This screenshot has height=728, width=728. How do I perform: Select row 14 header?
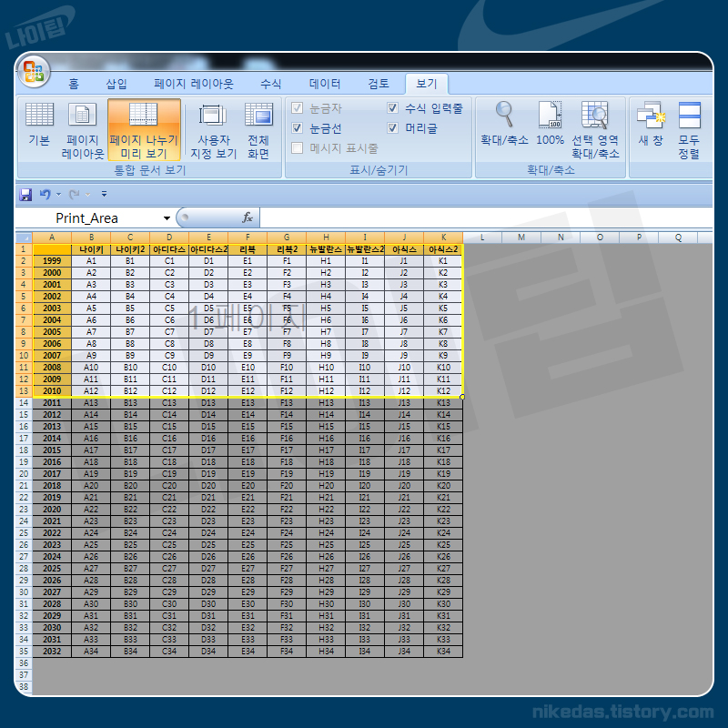24,403
